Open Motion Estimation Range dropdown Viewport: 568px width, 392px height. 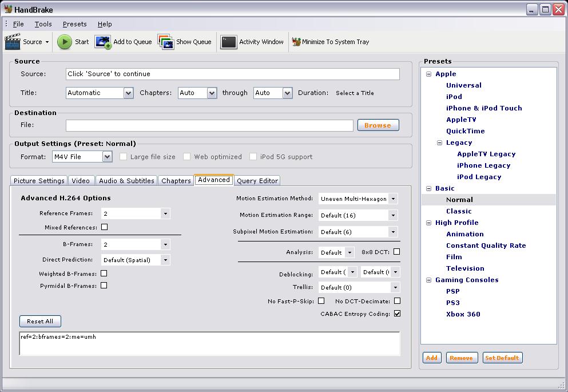393,216
